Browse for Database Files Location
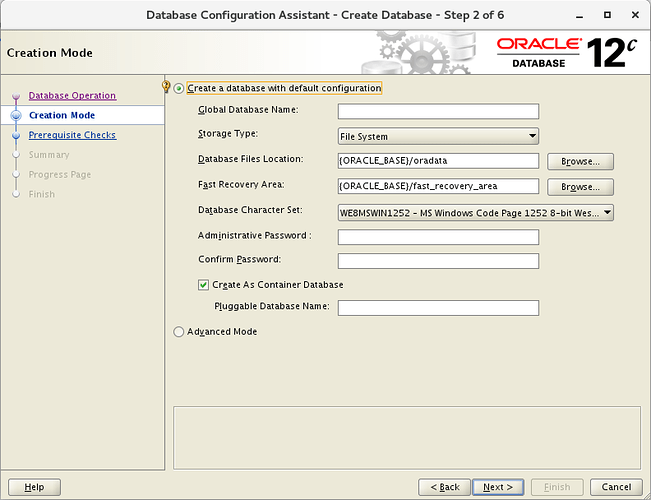Screen dimensions: 651x500 580,162
